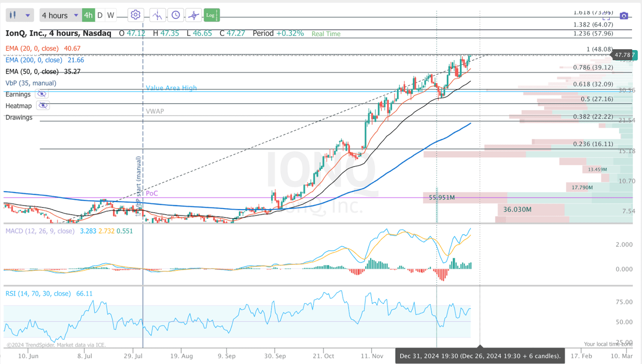Click the 1 (48.08) Fibonacci level label
This screenshot has height=364, width=642.
pos(600,49)
